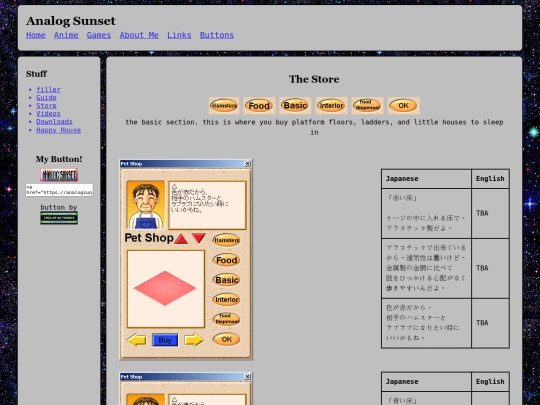The image size is (540, 405).
Task: Click the Analog Sunset button badge in sidebar
Action: point(59,175)
